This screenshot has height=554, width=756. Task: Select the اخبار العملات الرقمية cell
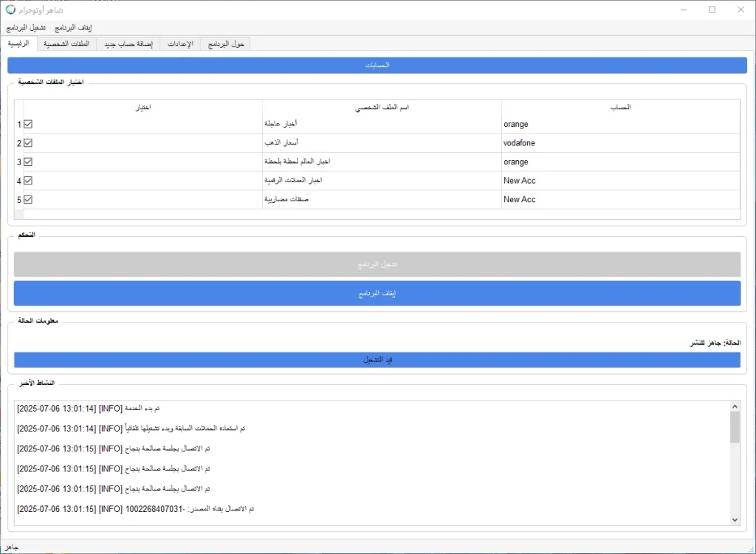382,181
